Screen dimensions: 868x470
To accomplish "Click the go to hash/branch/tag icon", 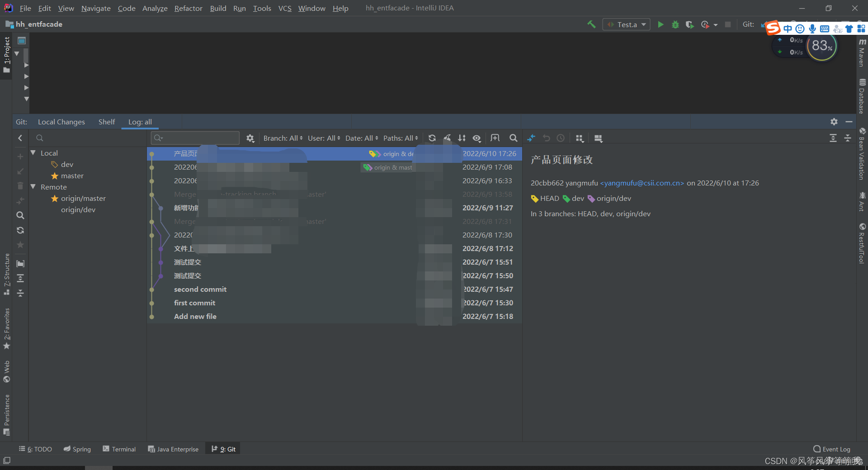I will pos(495,138).
